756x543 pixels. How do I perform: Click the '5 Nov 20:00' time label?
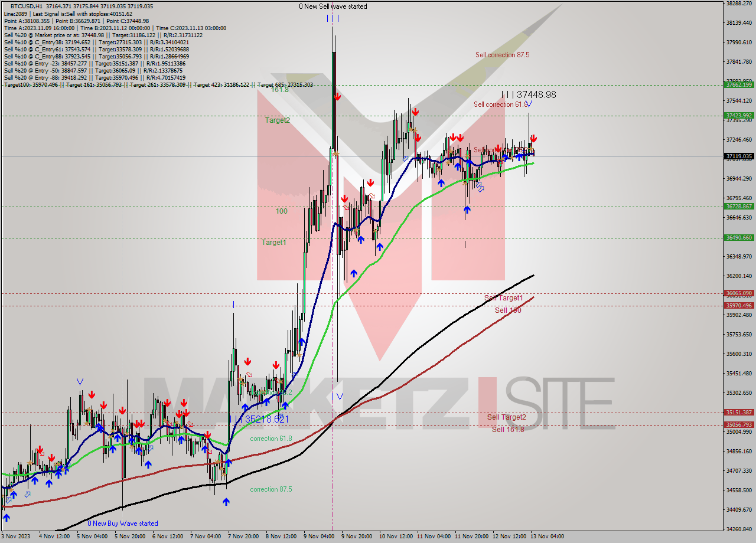point(129,537)
